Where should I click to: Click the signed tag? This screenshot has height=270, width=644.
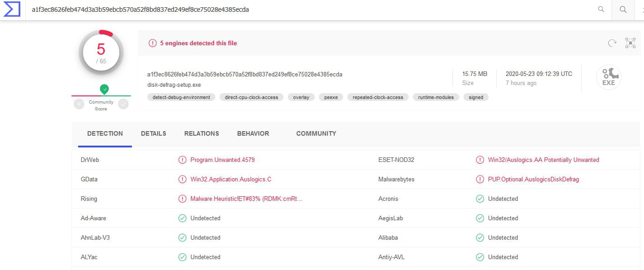click(x=476, y=97)
